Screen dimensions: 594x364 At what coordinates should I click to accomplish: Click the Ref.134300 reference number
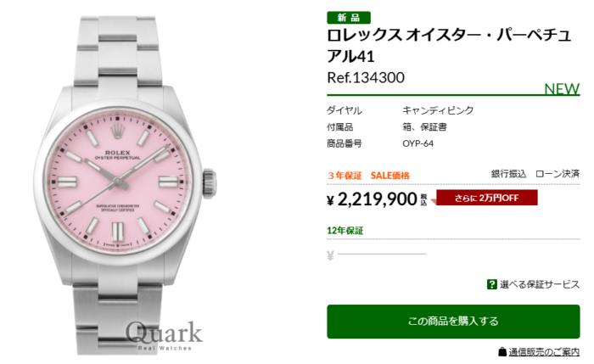pos(366,78)
